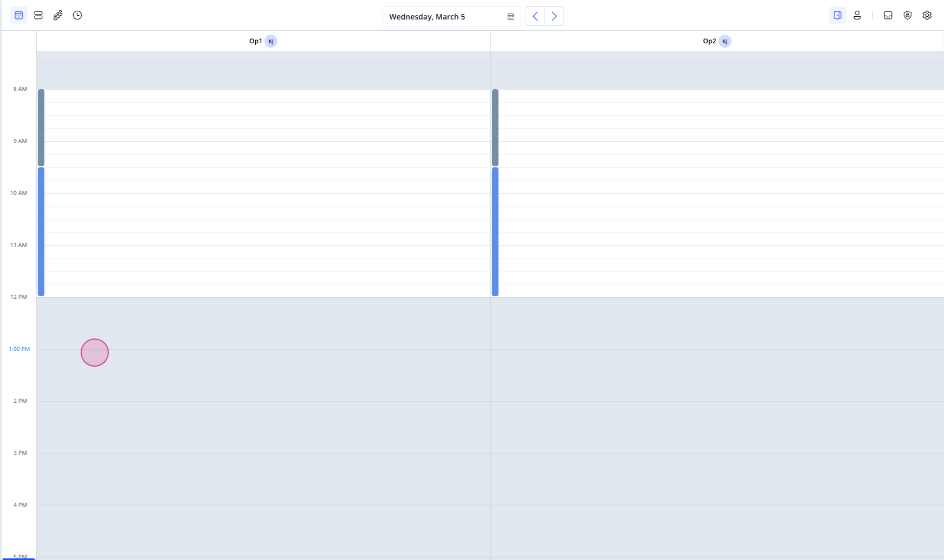Click the 8 AM time label
The image size is (944, 560).
click(20, 89)
